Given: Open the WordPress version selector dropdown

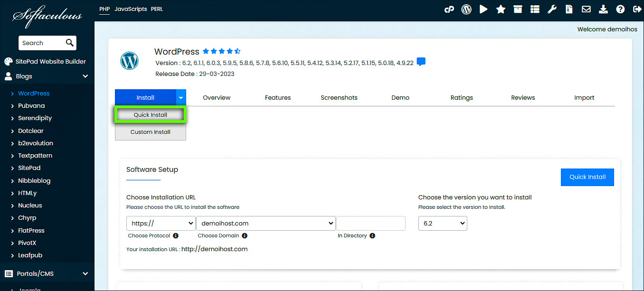Looking at the screenshot, I should (442, 223).
